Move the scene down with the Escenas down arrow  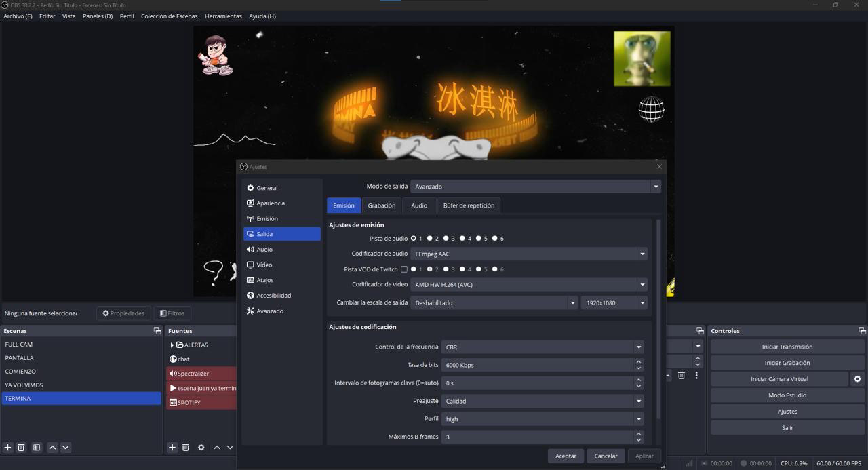coord(66,448)
